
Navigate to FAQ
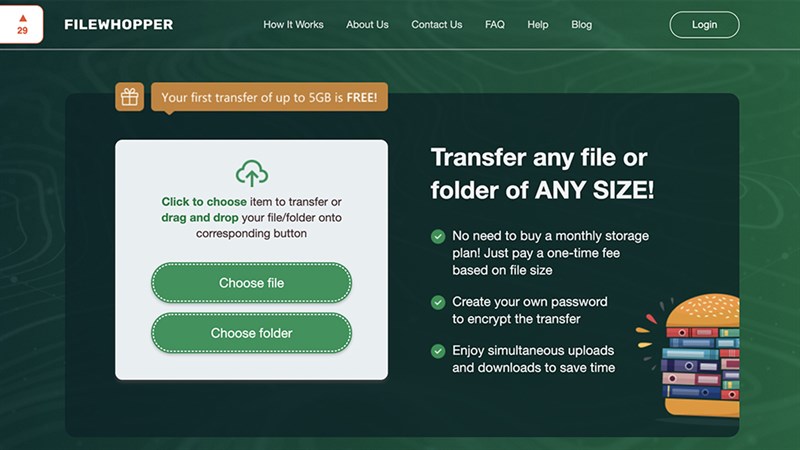tap(495, 24)
